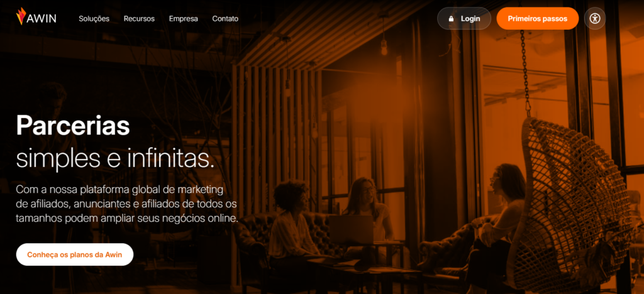644x294 pixels.
Task: Open the Empresa menu item
Action: (x=184, y=19)
